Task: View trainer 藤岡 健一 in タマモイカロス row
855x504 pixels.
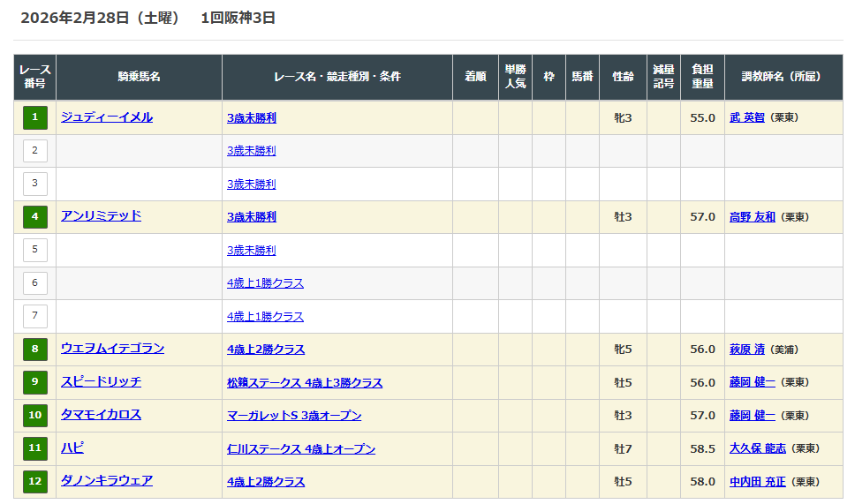Action: [x=752, y=416]
